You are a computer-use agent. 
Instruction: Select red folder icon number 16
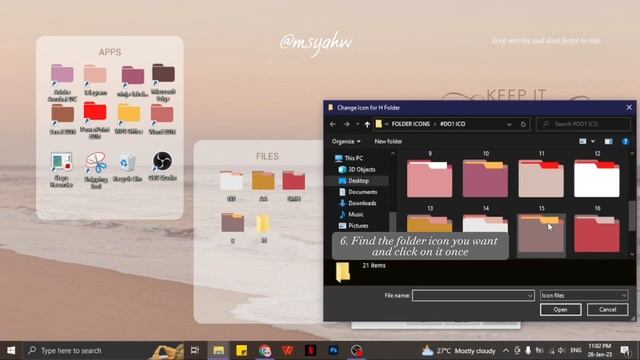point(597,234)
